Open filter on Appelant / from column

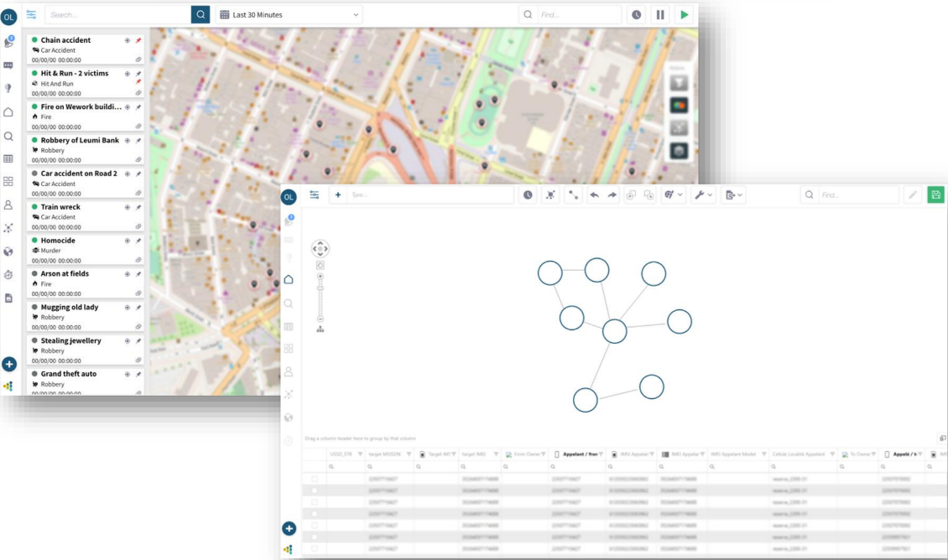click(601, 454)
